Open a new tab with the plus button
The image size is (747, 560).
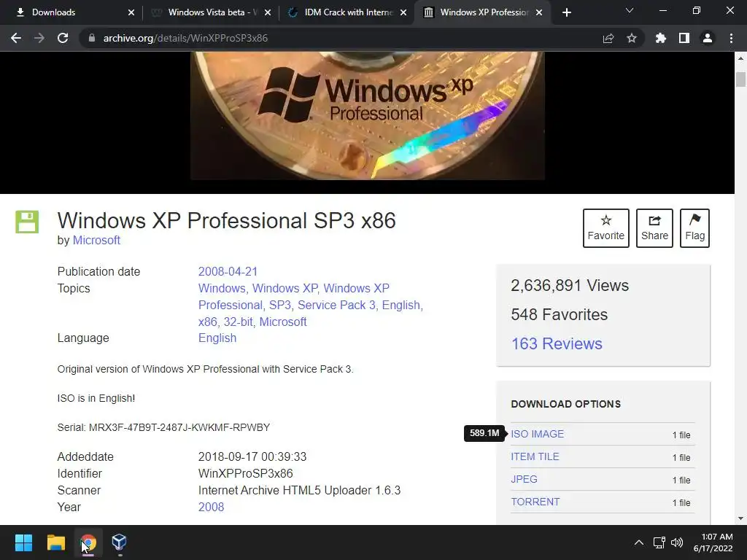[x=566, y=12]
